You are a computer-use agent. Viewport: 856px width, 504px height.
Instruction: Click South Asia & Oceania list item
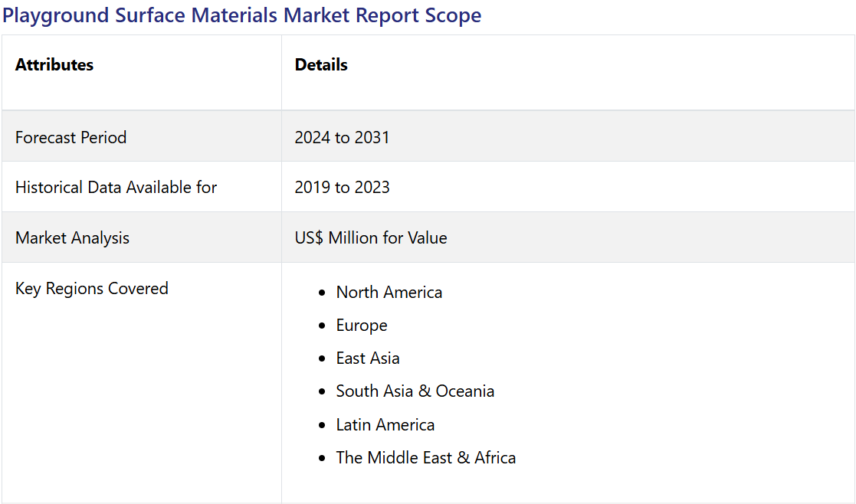[415, 391]
